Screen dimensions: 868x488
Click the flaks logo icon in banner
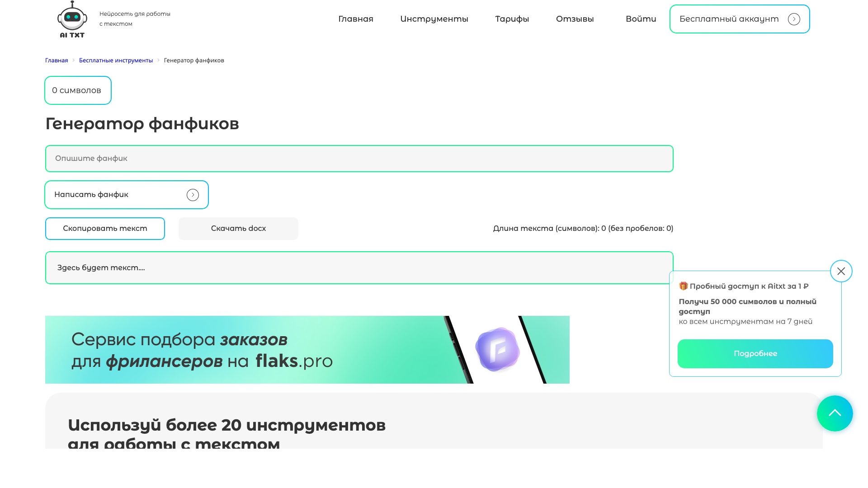click(497, 349)
